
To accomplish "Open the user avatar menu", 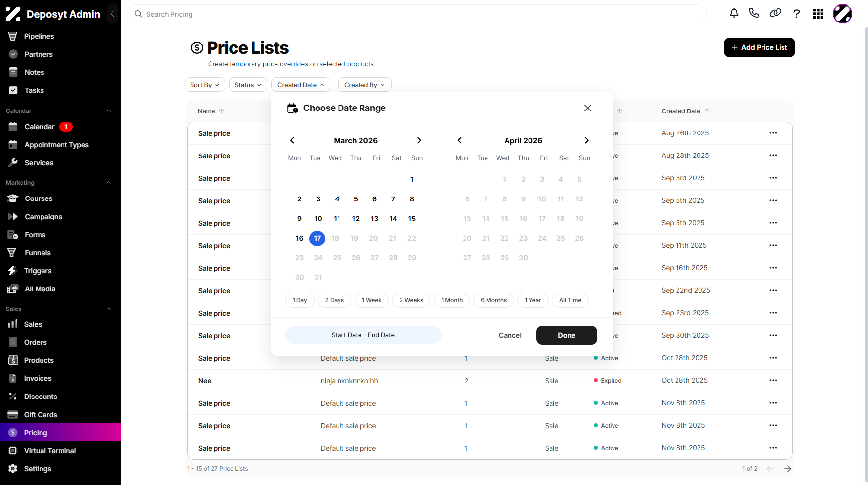I will [x=843, y=14].
